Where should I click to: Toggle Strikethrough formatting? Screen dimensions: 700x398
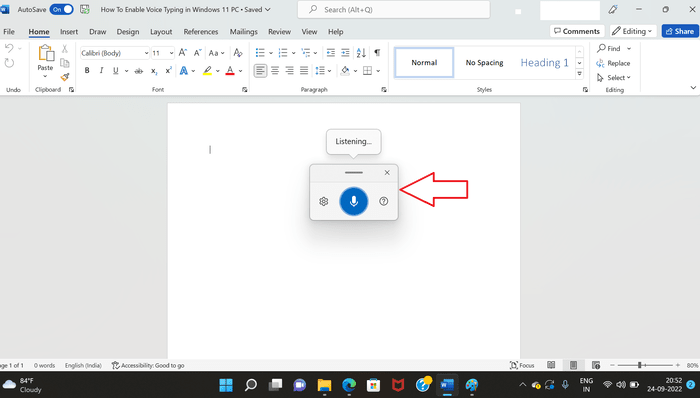pyautogui.click(x=139, y=70)
